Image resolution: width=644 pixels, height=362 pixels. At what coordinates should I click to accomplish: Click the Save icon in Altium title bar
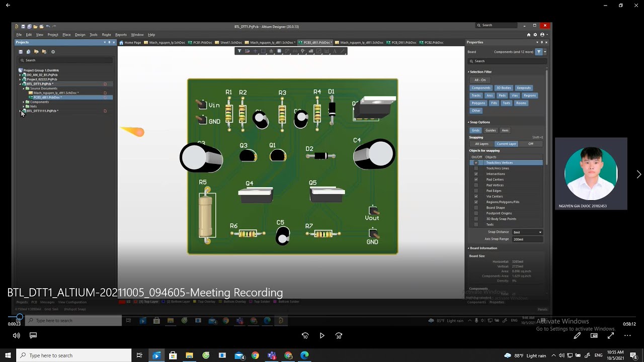click(23, 26)
